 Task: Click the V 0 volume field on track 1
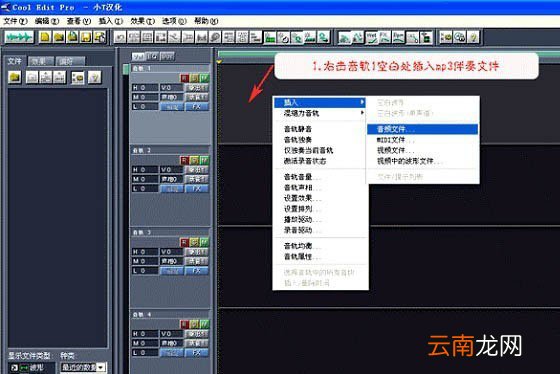coord(172,88)
